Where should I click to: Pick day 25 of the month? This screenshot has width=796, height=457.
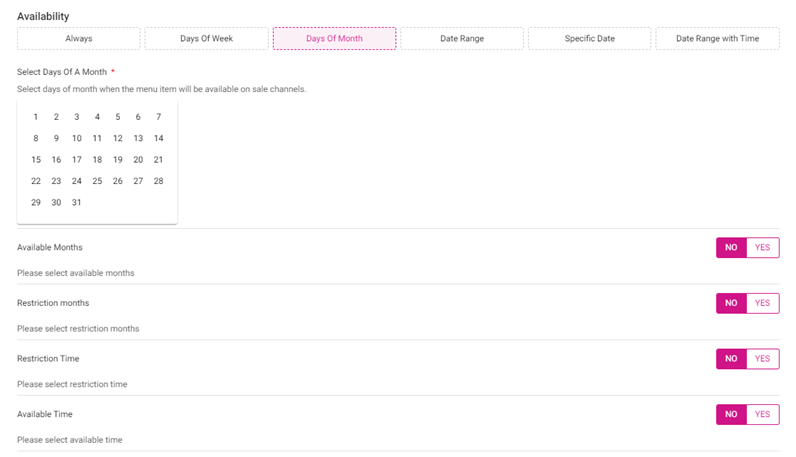pyautogui.click(x=97, y=181)
